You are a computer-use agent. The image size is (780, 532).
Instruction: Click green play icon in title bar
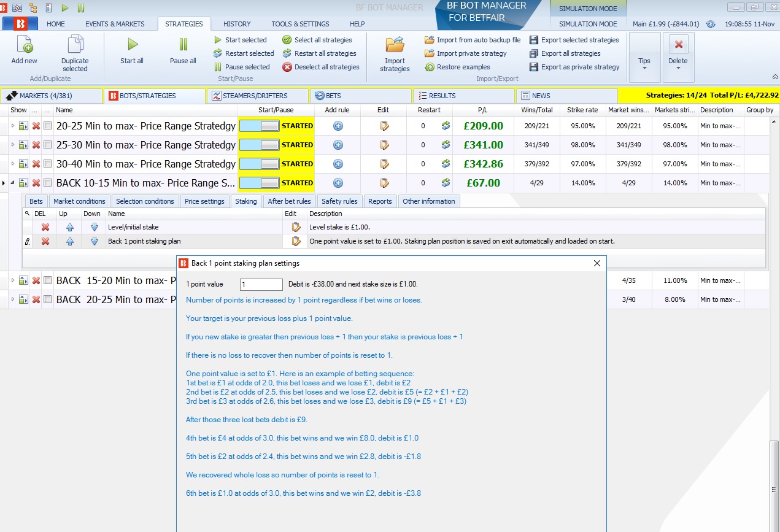65,8
